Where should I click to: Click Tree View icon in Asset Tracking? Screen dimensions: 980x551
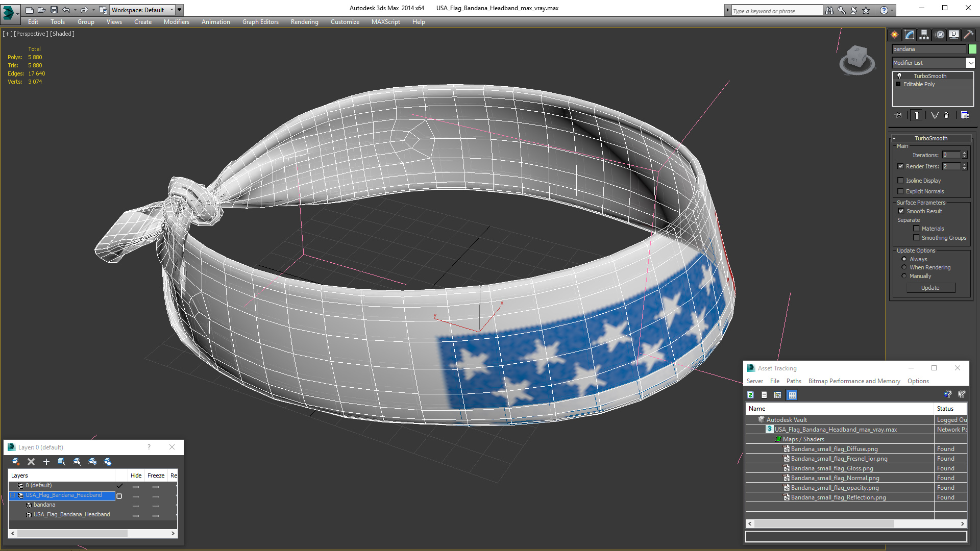(778, 395)
